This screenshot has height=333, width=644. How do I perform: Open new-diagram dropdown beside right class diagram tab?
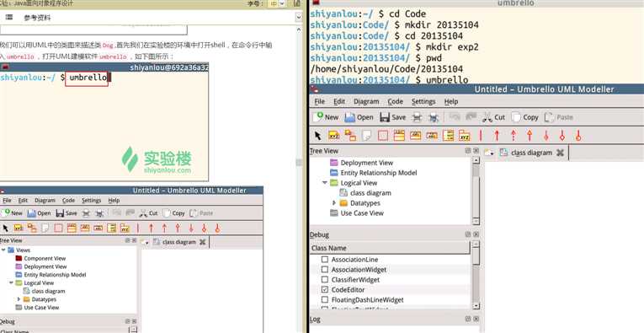point(489,153)
